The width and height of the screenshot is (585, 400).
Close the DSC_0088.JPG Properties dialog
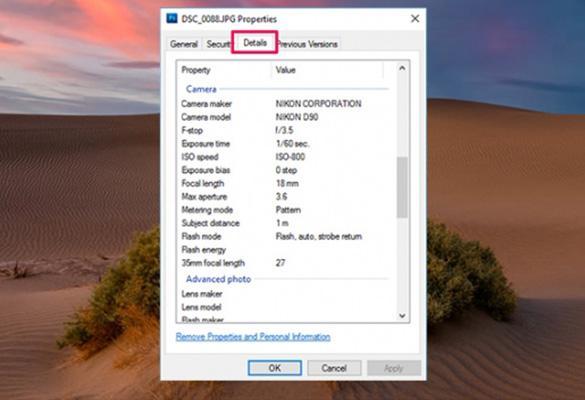coord(415,18)
